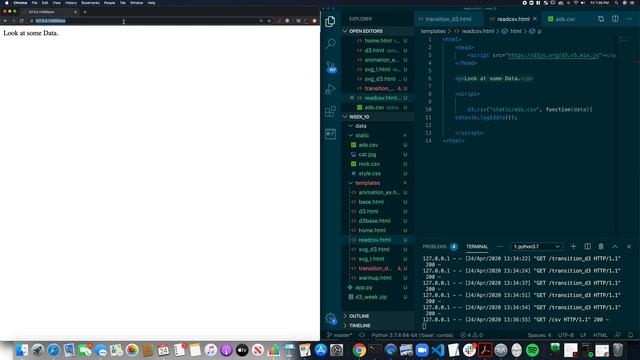Open the Explorer view in VS Code
The width and height of the screenshot is (640, 360).
coord(331,21)
